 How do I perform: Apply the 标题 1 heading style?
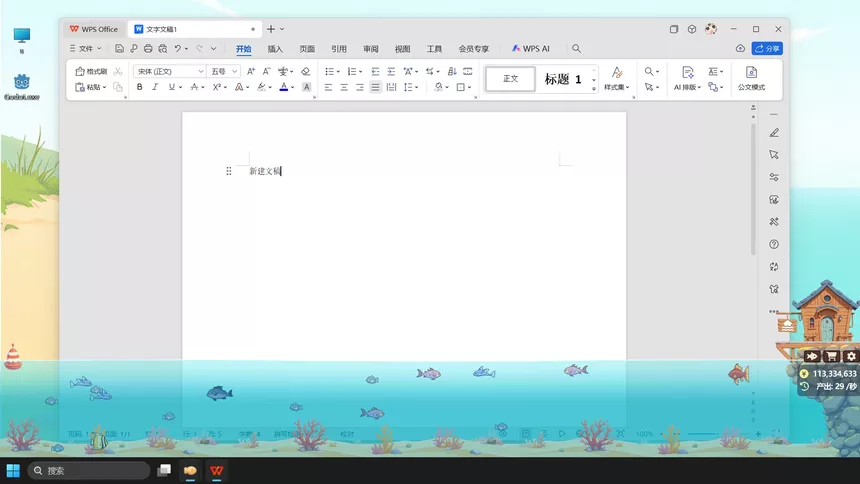563,79
